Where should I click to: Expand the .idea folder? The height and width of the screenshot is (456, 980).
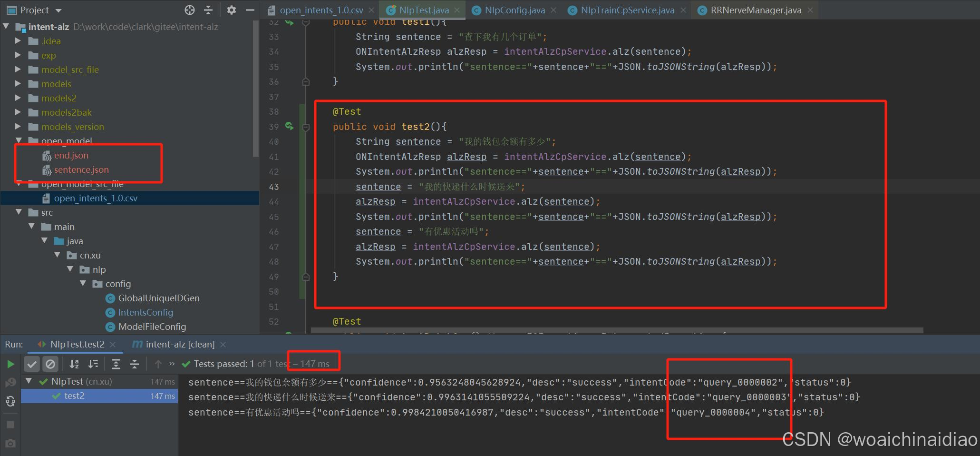[x=18, y=41]
